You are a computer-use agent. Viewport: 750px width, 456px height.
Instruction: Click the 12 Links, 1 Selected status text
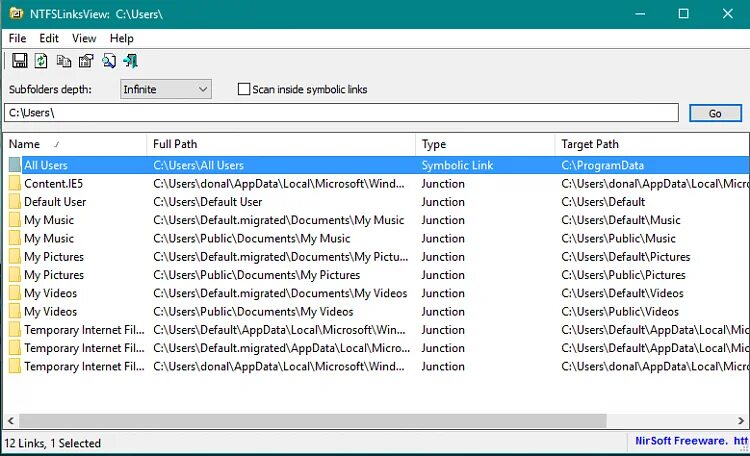(53, 443)
